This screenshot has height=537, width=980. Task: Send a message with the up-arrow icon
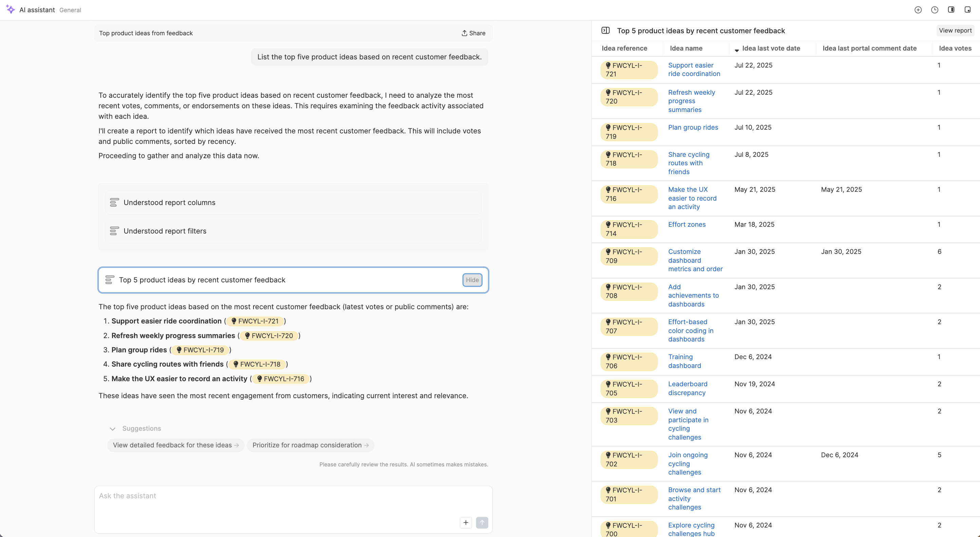coord(482,522)
